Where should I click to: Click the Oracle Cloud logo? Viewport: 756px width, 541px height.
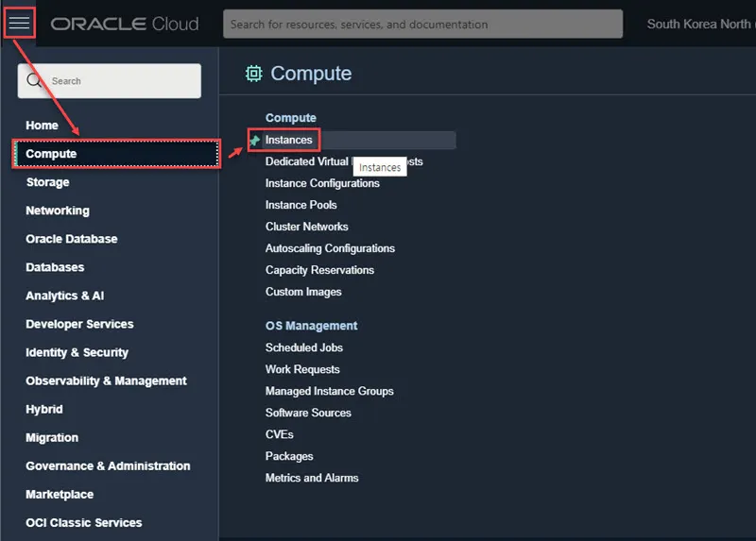click(x=125, y=25)
